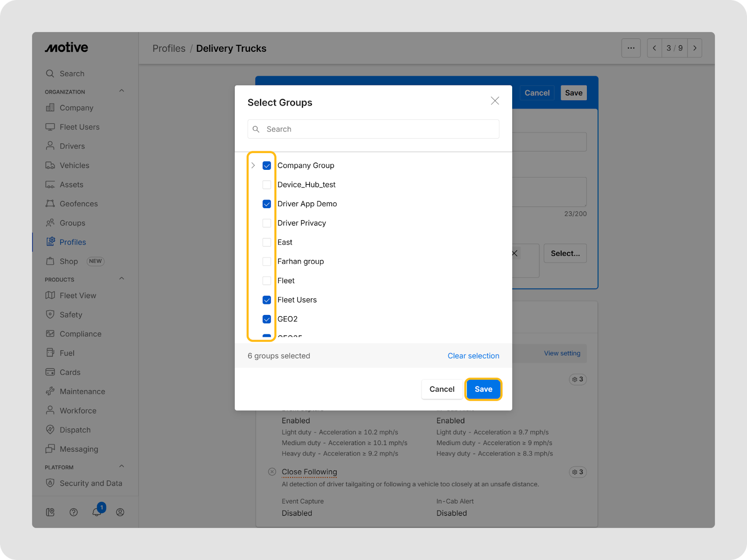
Task: Go to next profile arrow
Action: coord(695,48)
